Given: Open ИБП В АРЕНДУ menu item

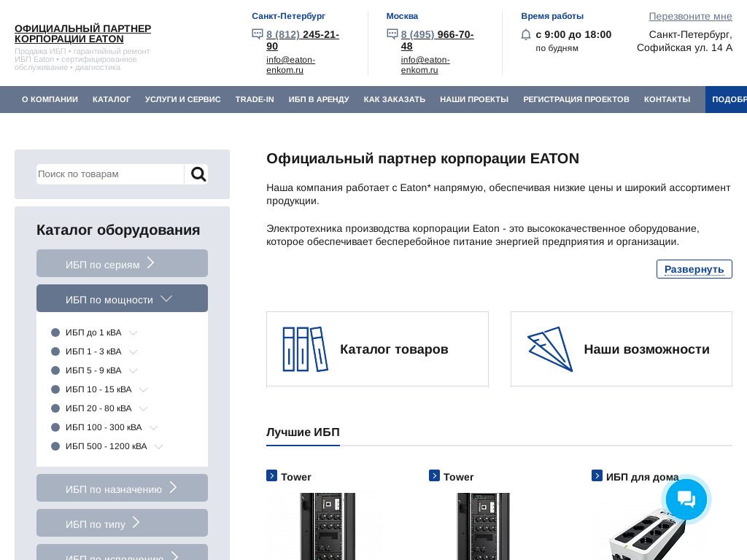Looking at the screenshot, I should [x=319, y=99].
